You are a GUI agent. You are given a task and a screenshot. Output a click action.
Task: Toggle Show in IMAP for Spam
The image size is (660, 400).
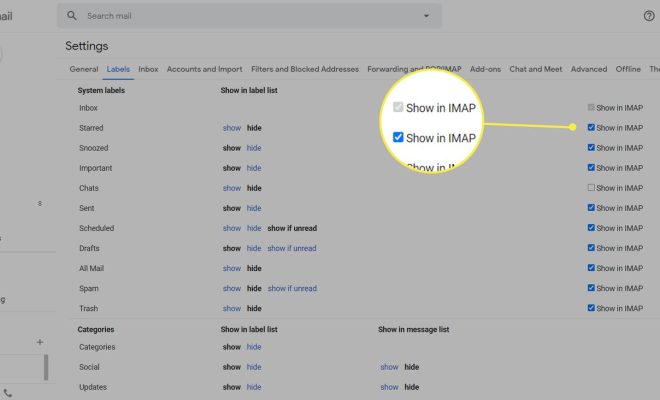tap(591, 288)
